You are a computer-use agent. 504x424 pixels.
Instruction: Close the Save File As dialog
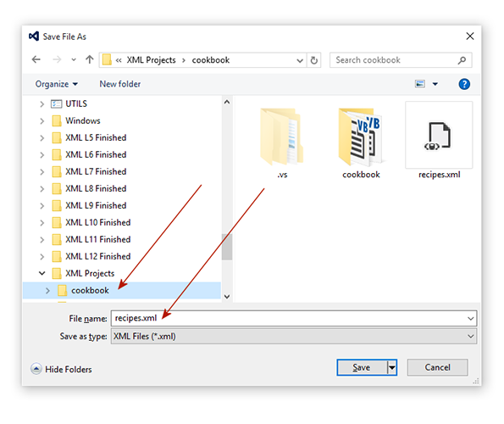tap(470, 36)
